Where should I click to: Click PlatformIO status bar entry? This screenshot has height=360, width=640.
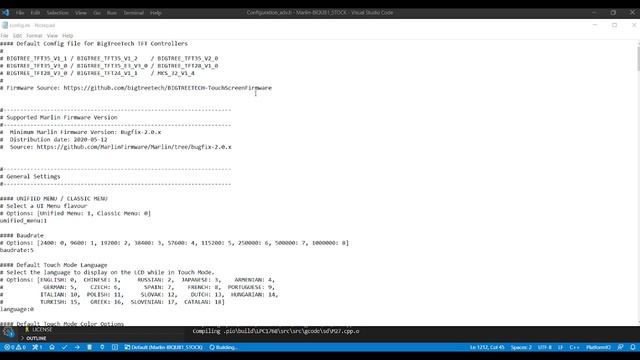click(598, 347)
